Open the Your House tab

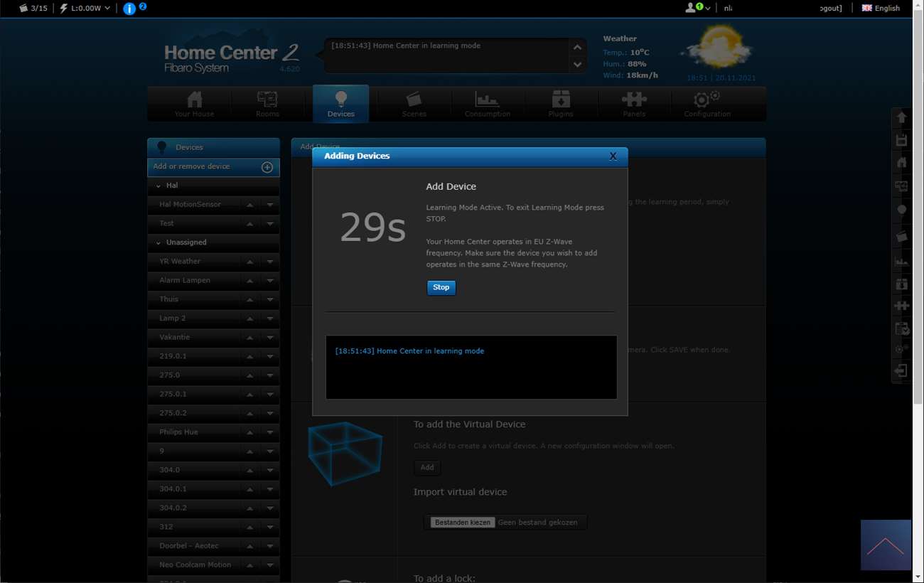[x=194, y=104]
